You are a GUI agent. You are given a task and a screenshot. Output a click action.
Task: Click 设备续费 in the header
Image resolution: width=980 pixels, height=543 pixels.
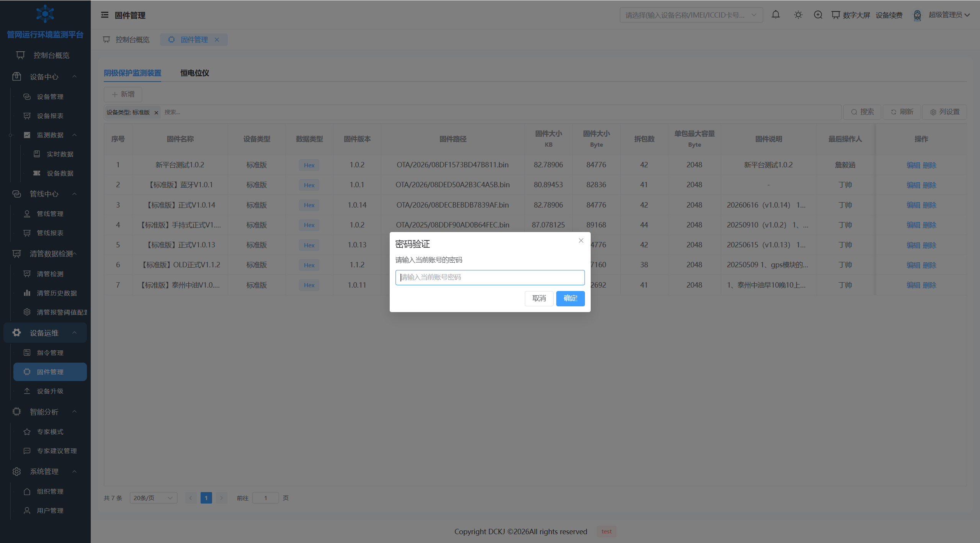click(x=889, y=15)
